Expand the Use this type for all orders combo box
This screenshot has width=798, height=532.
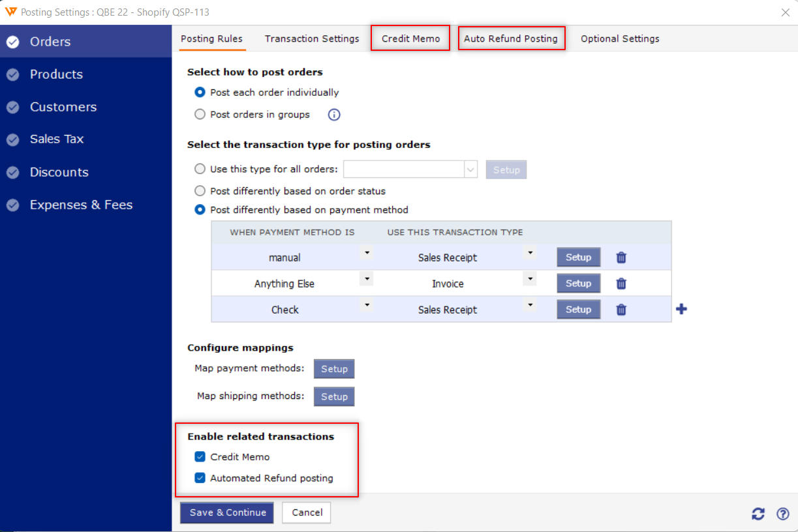(x=411, y=170)
